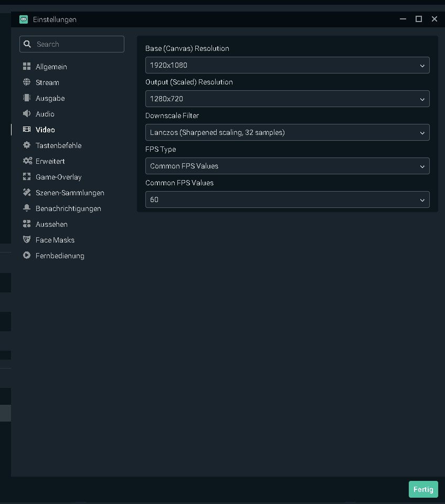Image resolution: width=445 pixels, height=504 pixels.
Task: Open Erweitert via its double-gear icon
Action: 27,161
